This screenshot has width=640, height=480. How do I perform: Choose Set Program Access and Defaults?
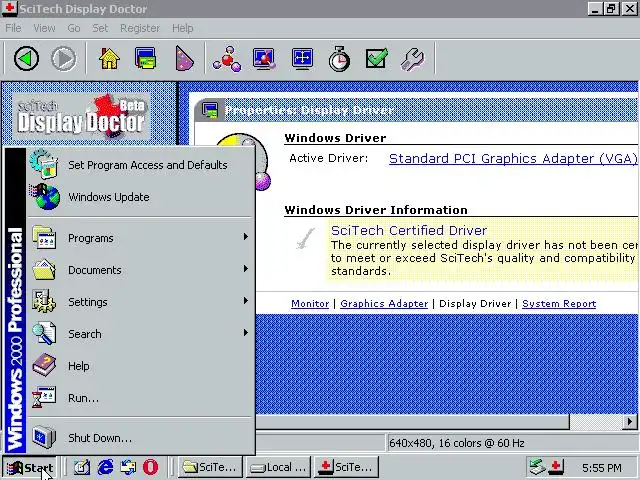pyautogui.click(x=140, y=165)
